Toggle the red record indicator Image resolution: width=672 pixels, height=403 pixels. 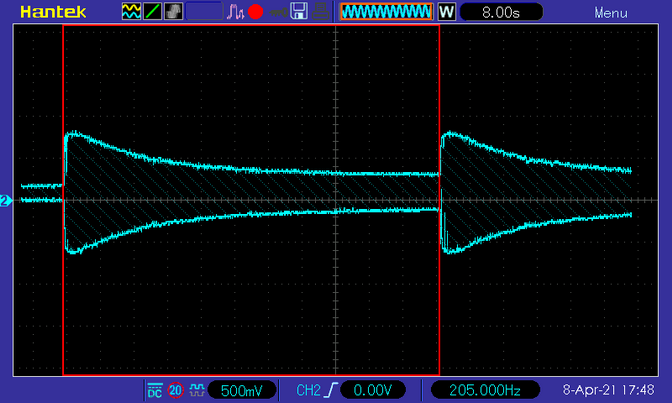point(255,12)
